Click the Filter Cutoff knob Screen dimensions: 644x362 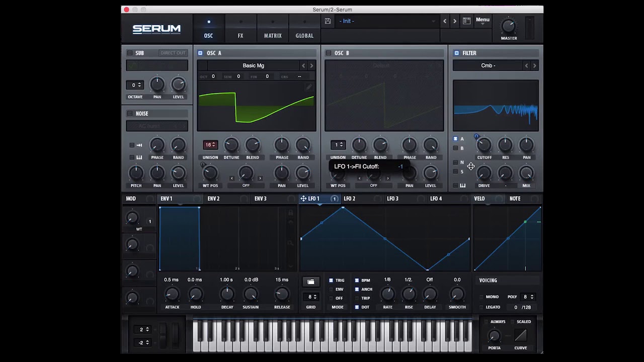pos(484,145)
